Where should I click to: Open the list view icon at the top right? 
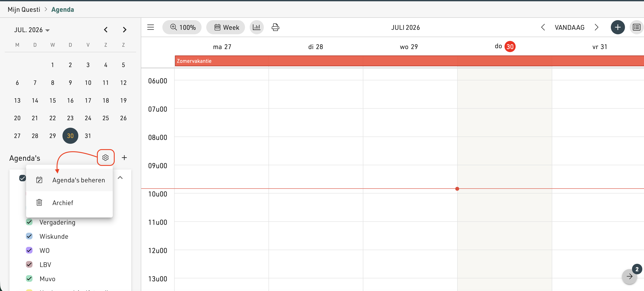coord(636,27)
